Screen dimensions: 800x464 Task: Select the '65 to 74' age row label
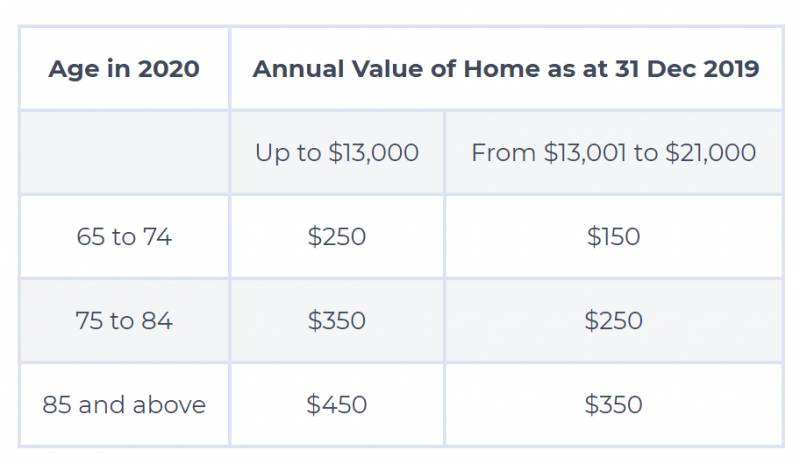pyautogui.click(x=124, y=237)
